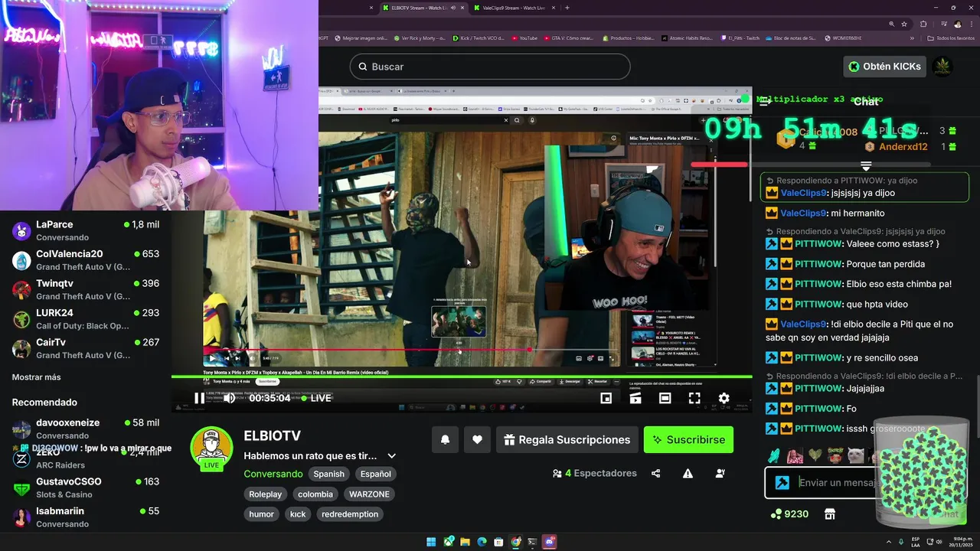Follow ELBIOTV with the heart icon
Screen dimensions: 980x551
(x=477, y=439)
